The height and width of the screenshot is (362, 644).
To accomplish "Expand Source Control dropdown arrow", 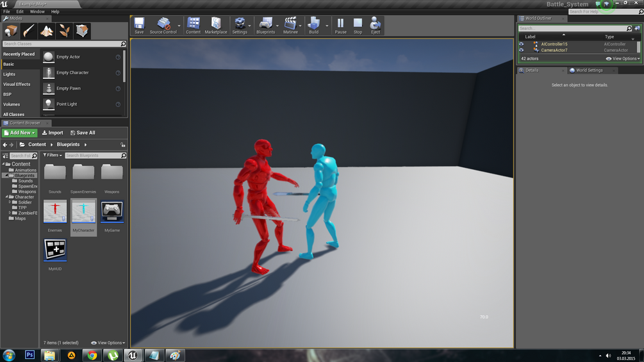I will tap(179, 26).
